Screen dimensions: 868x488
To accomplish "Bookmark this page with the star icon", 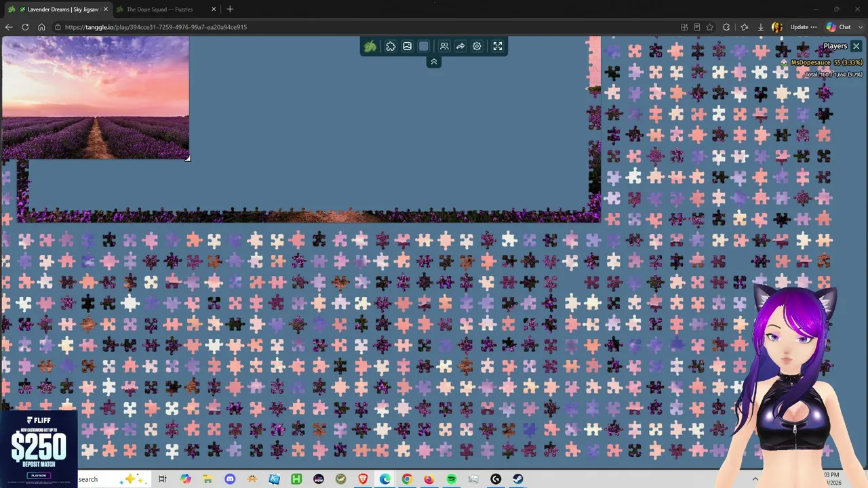I will coord(710,27).
